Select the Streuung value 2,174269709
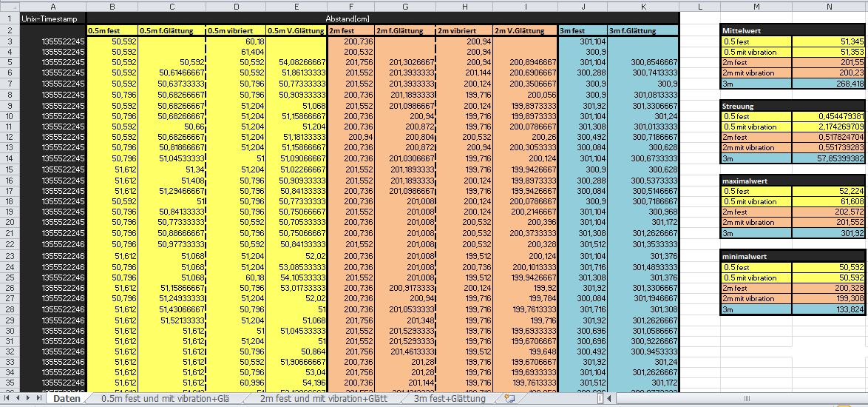The height and width of the screenshot is (407, 868). click(828, 127)
